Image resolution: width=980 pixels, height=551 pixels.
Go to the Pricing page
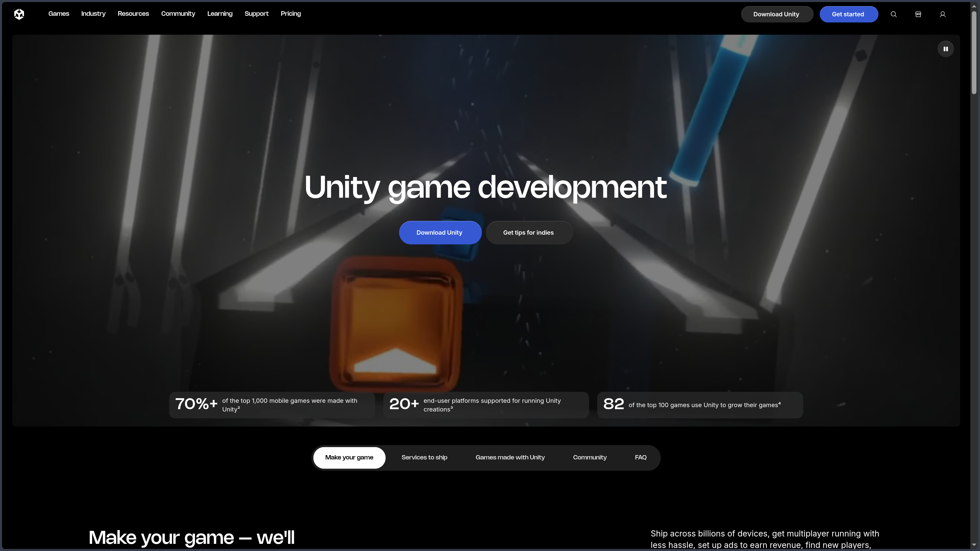click(x=291, y=14)
